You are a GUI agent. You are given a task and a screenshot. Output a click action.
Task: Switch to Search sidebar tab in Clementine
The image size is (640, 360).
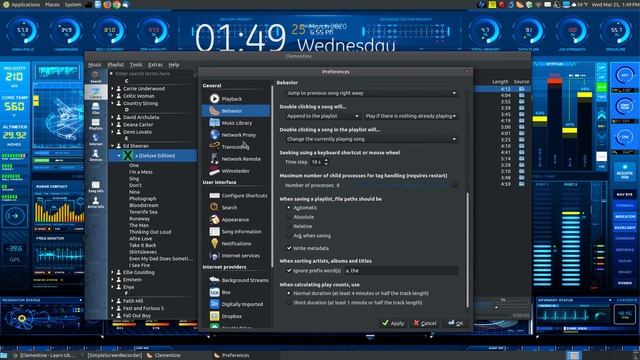(x=96, y=77)
